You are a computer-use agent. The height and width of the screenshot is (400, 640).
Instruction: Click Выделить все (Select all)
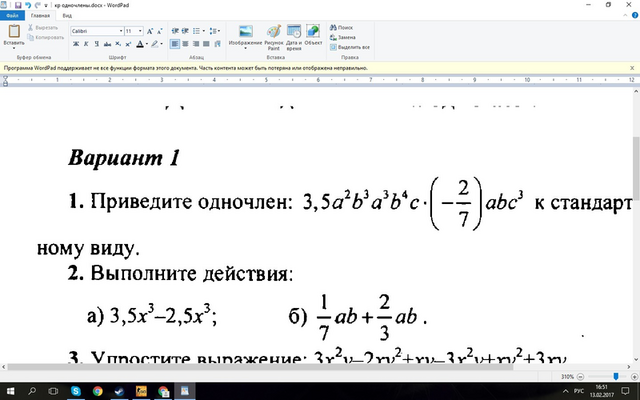point(350,47)
